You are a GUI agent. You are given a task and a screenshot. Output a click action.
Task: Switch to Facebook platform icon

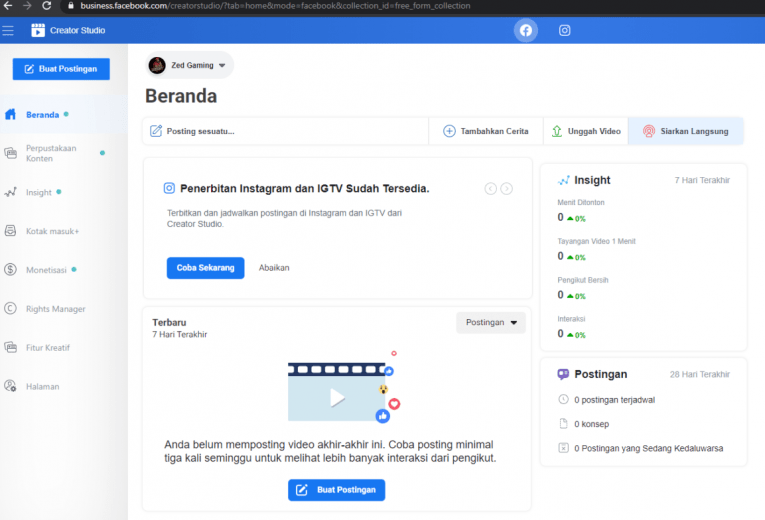click(525, 31)
